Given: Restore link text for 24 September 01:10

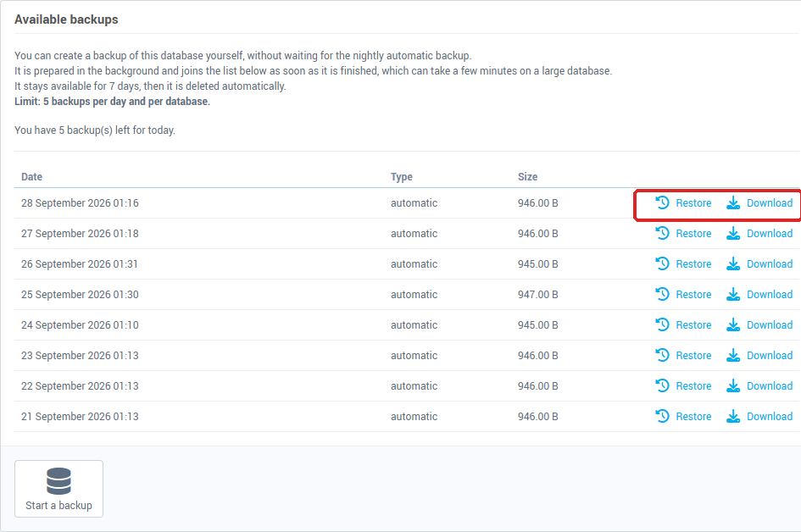Looking at the screenshot, I should tap(693, 325).
